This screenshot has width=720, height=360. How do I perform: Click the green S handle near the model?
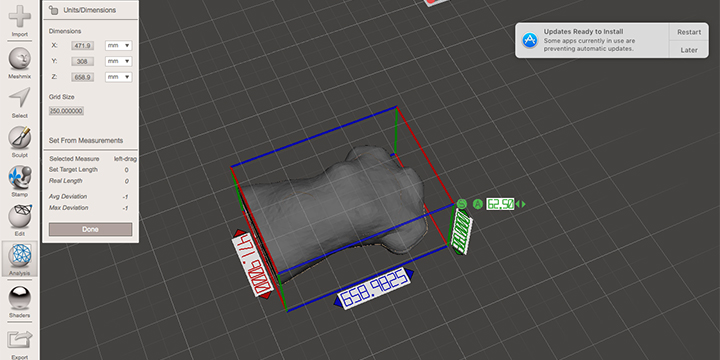(x=461, y=203)
